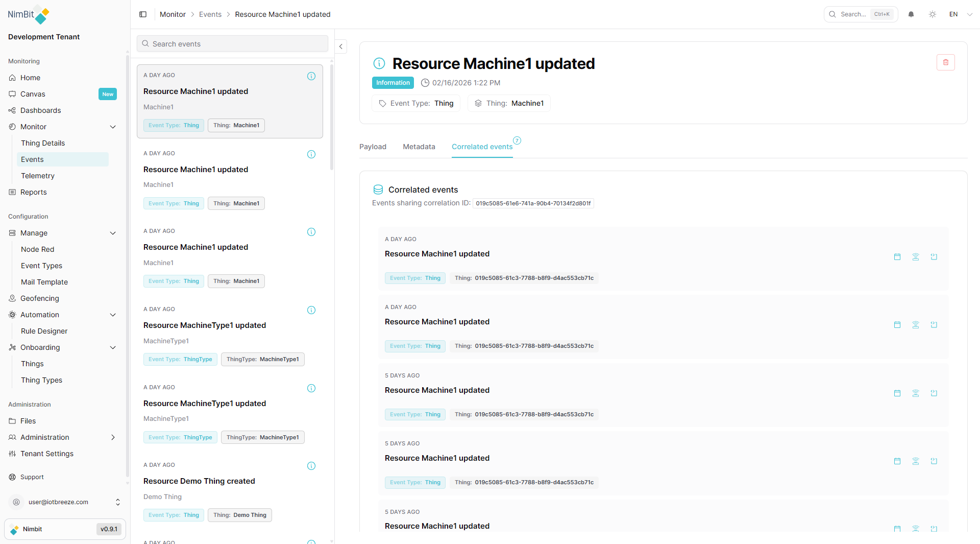The width and height of the screenshot is (980, 544).
Task: Open the Geofencing sidebar item
Action: (40, 298)
